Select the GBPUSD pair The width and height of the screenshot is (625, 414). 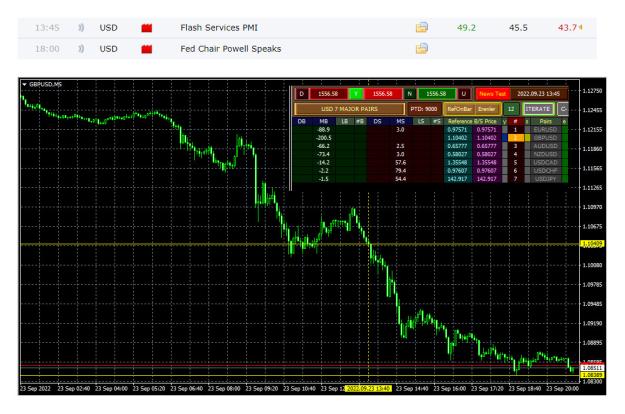[545, 138]
